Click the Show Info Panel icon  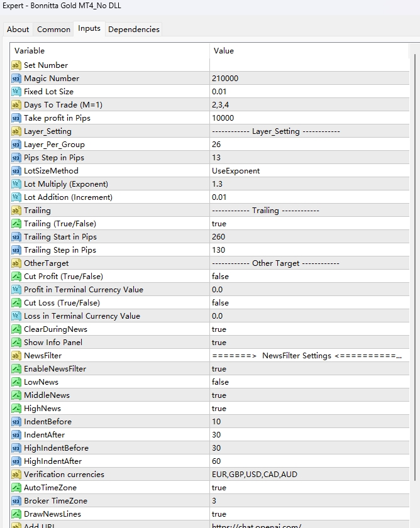coord(16,343)
